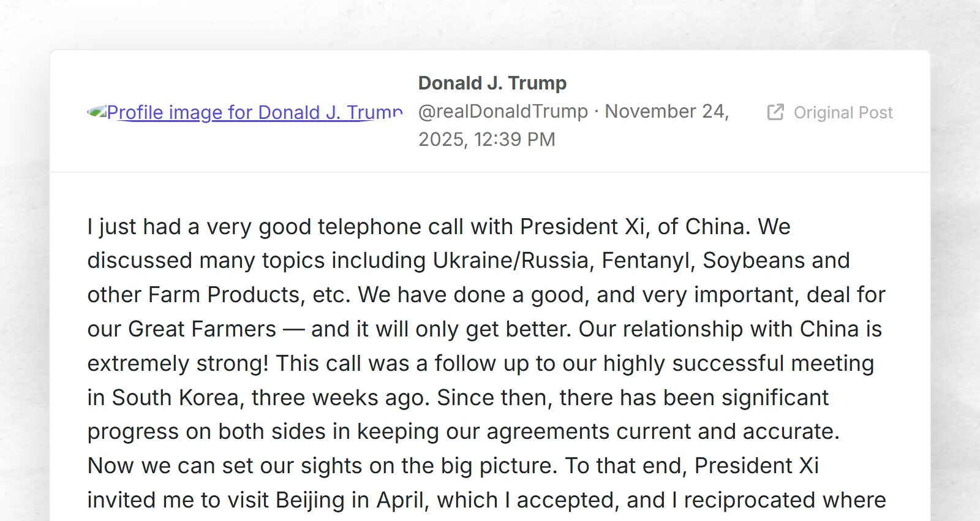The width and height of the screenshot is (980, 521).
Task: Click the external link icon beside Original Post
Action: tap(776, 112)
